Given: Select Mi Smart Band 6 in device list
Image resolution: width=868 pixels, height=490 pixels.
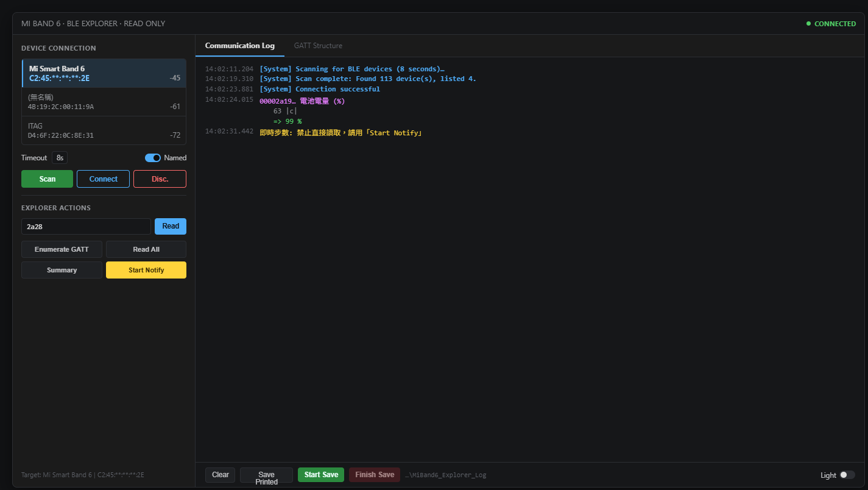Looking at the screenshot, I should (x=104, y=73).
